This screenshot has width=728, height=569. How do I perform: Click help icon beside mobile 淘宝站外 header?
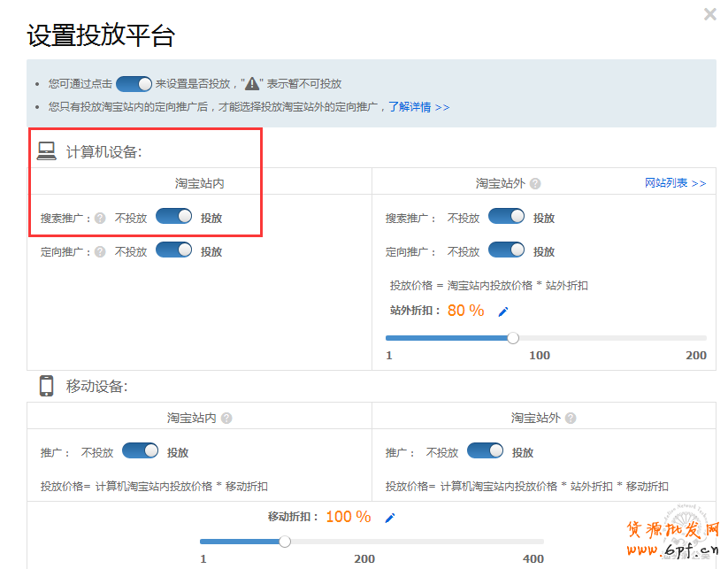pyautogui.click(x=571, y=419)
